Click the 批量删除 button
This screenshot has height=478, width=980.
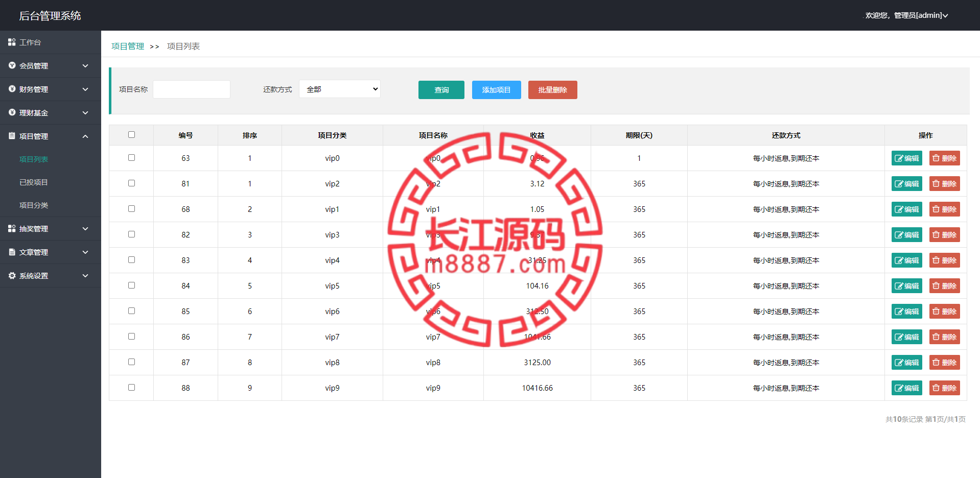tap(553, 90)
